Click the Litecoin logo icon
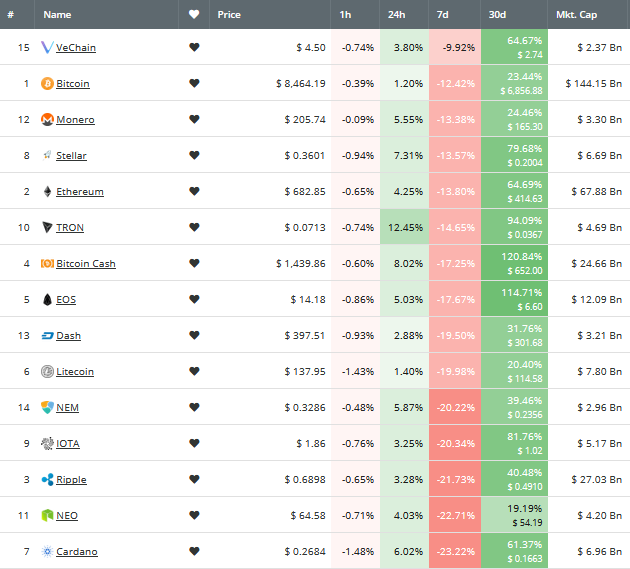This screenshot has width=630, height=569. tap(47, 371)
